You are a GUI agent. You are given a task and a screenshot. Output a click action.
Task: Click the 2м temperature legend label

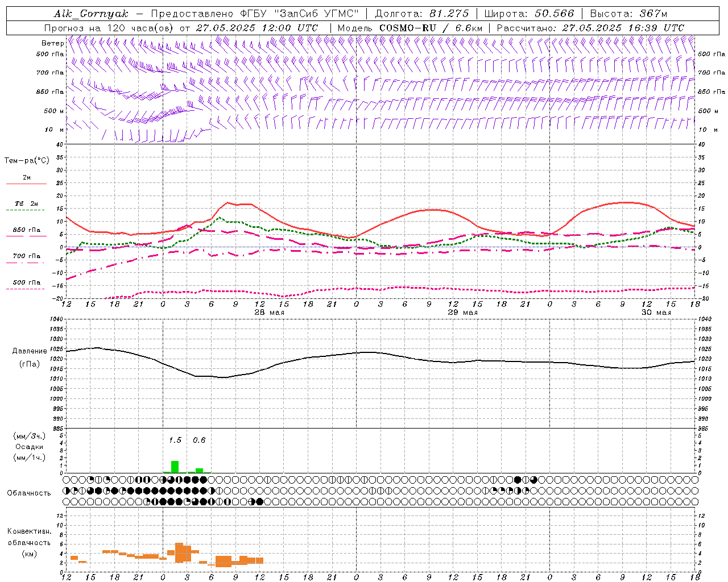pos(26,177)
